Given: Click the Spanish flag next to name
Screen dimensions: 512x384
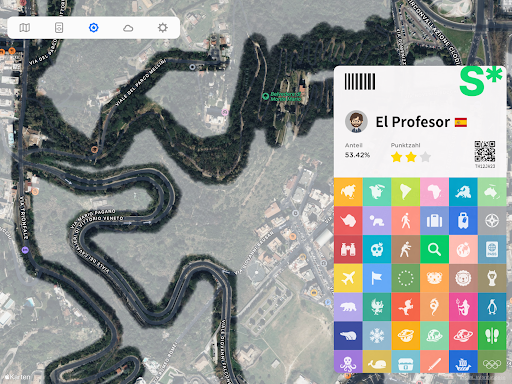Looking at the screenshot, I should 461,122.
